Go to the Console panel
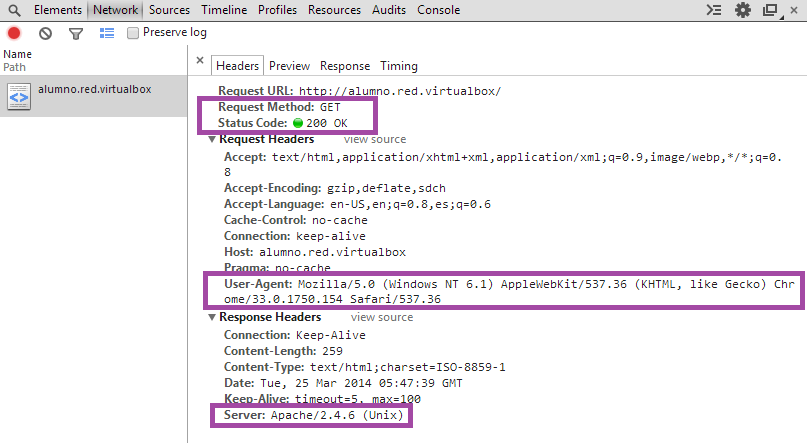Viewport: 807px width, 443px height. tap(438, 10)
